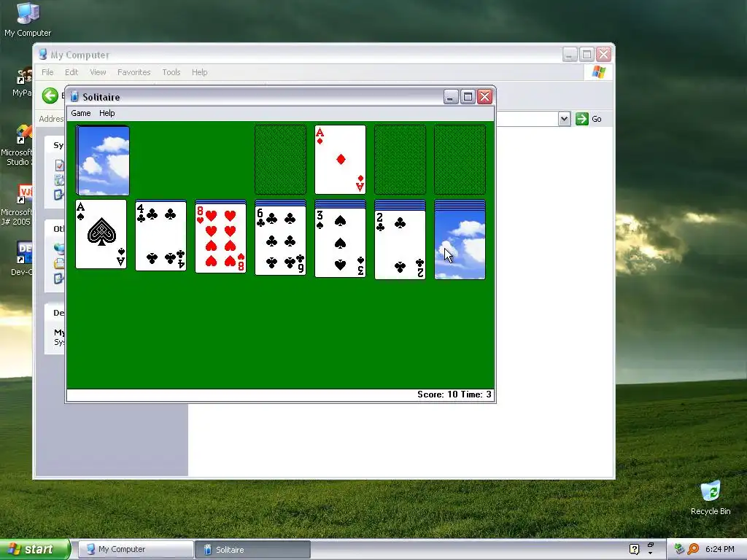Expand the address bar dropdown arrow
The height and width of the screenshot is (560, 747).
pyautogui.click(x=564, y=119)
